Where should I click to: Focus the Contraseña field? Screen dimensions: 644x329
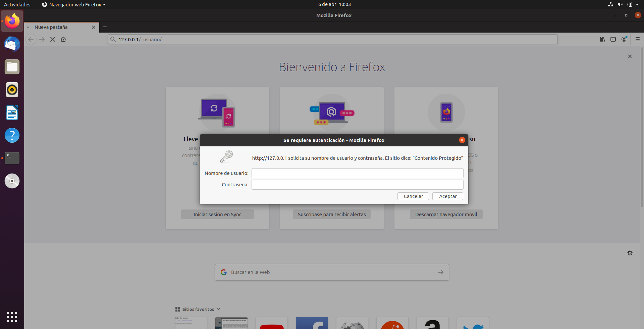coord(358,185)
